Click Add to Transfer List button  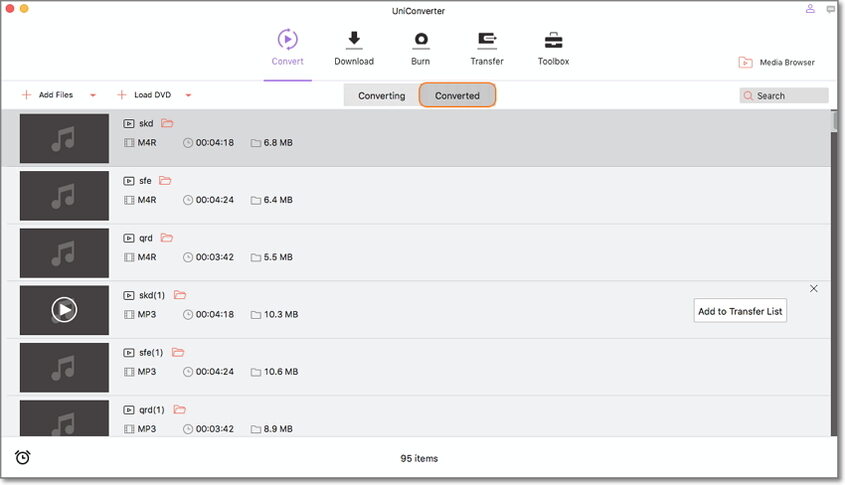740,311
